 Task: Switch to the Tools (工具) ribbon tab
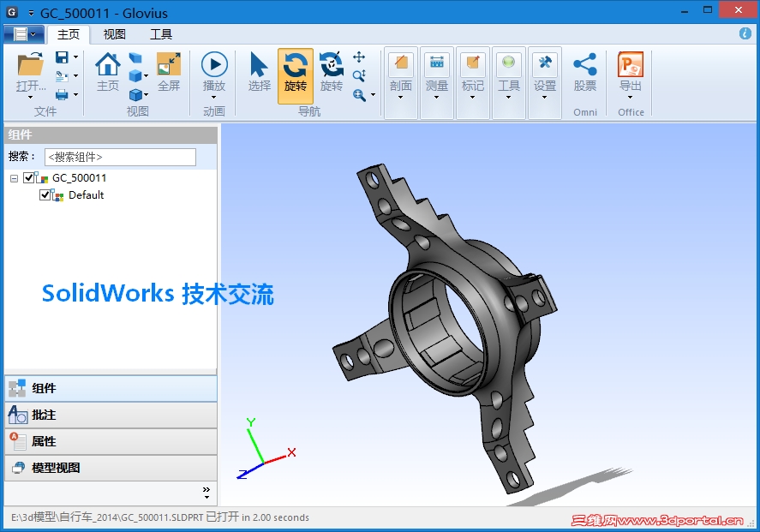coord(161,34)
